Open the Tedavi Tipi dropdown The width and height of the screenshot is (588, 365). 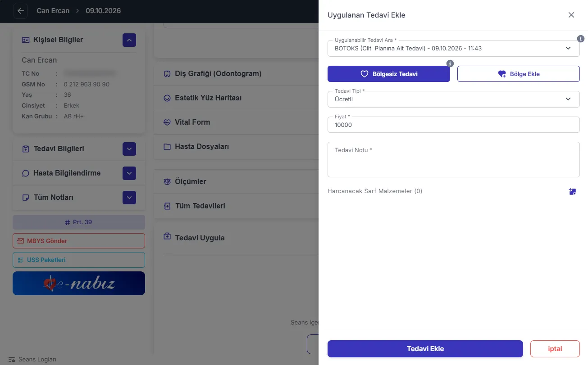click(x=454, y=99)
